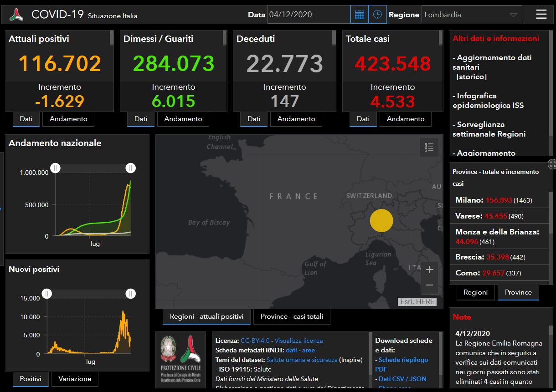The width and height of the screenshot is (556, 392).
Task: Grab the right handle of Andamento nazionale slider
Action: [x=130, y=168]
